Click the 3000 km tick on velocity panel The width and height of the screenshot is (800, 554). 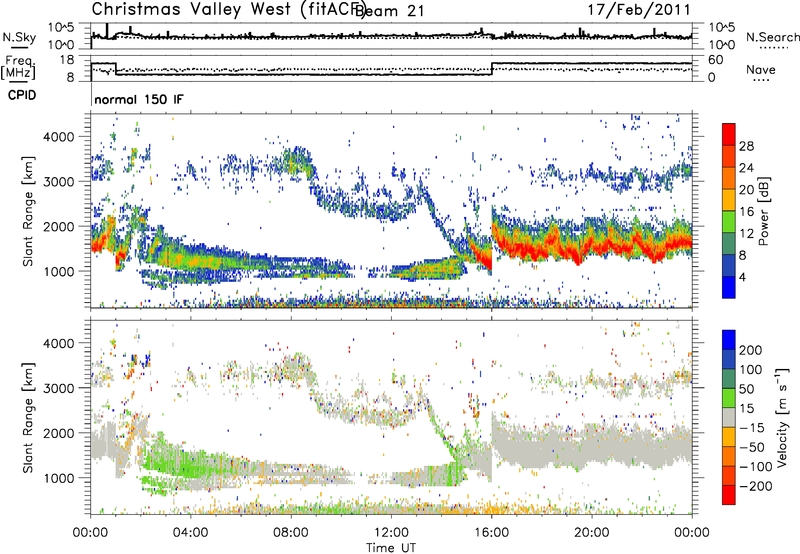pyautogui.click(x=60, y=388)
